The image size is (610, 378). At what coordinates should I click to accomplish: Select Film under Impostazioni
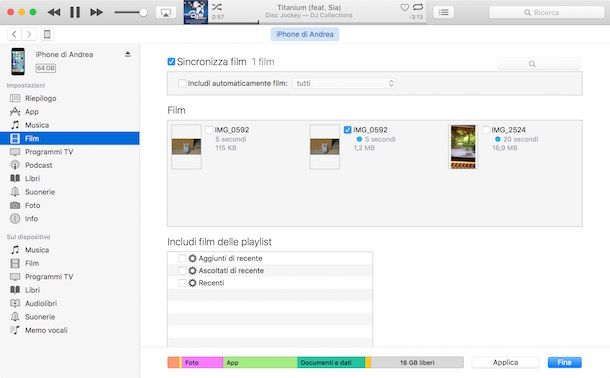[x=70, y=138]
